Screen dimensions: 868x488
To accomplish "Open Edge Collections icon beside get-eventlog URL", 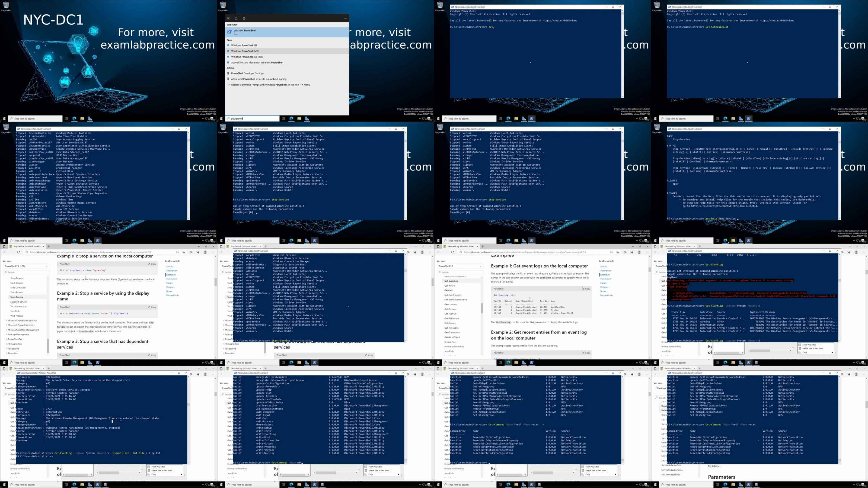I will pos(632,252).
